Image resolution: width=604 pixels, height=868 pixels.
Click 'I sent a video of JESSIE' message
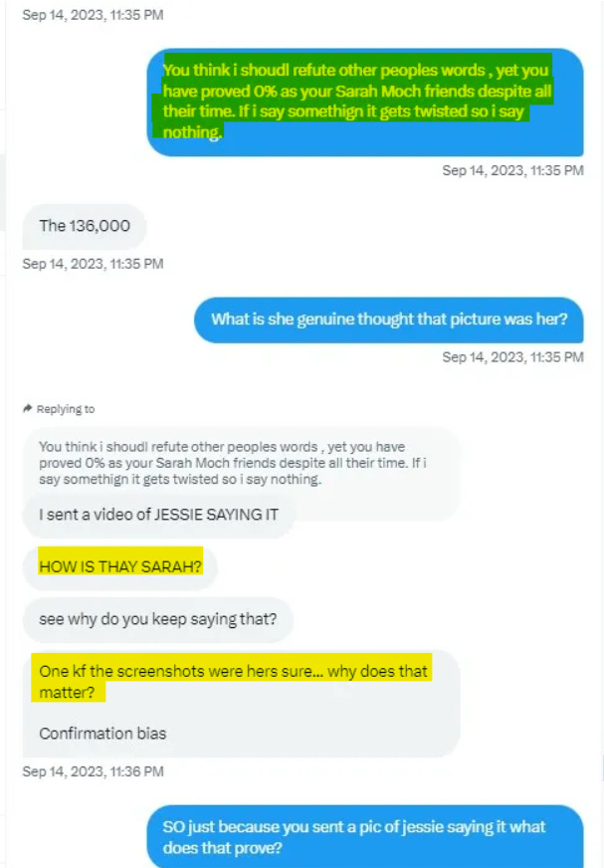[158, 515]
